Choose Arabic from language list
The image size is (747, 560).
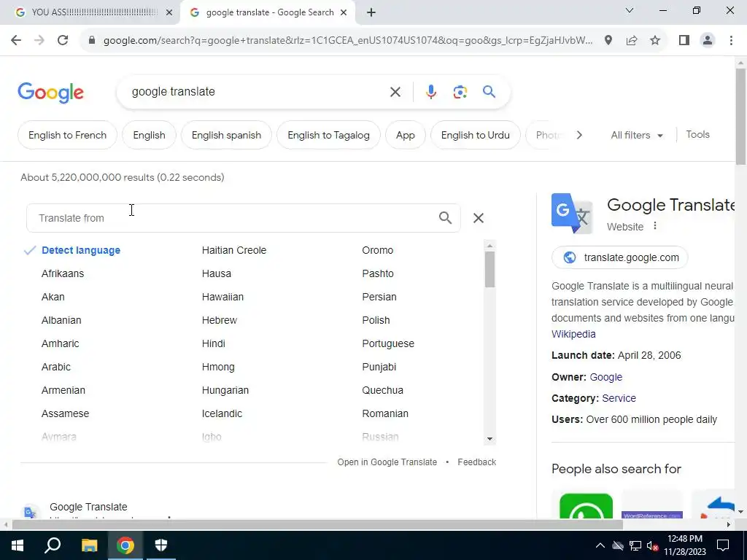point(55,367)
